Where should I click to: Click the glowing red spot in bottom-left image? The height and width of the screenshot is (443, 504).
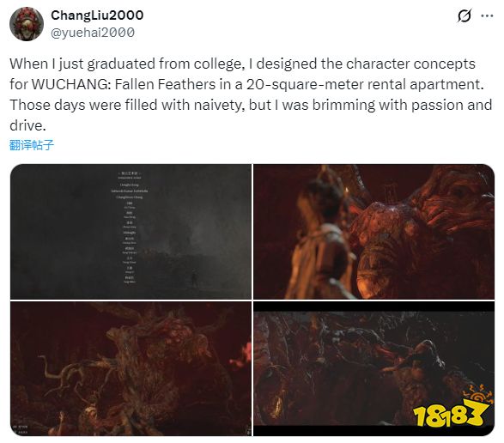tap(243, 357)
